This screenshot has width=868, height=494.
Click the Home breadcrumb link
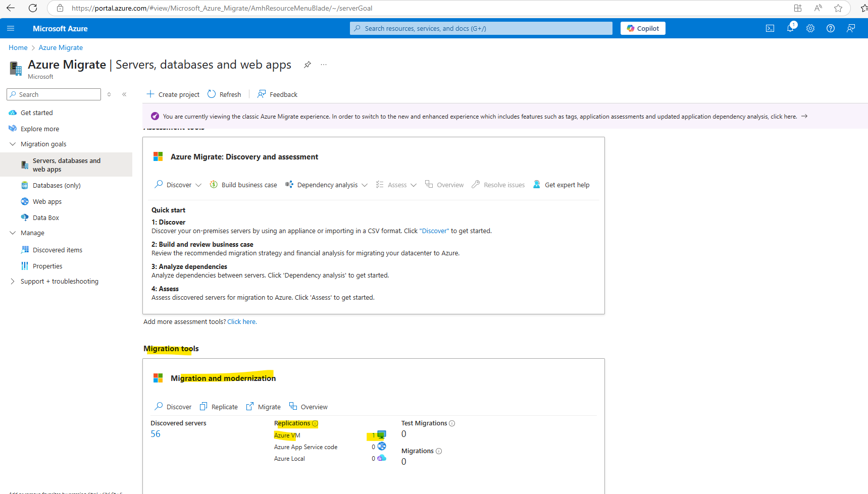pyautogui.click(x=18, y=47)
